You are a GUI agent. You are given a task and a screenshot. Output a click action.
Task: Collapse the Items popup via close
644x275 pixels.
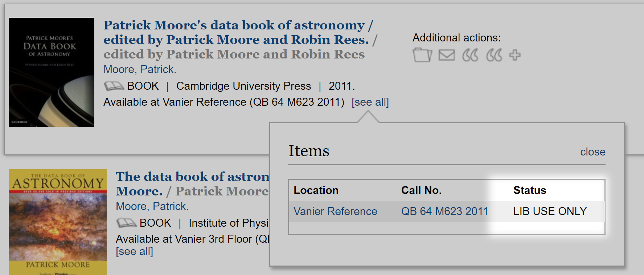[593, 152]
